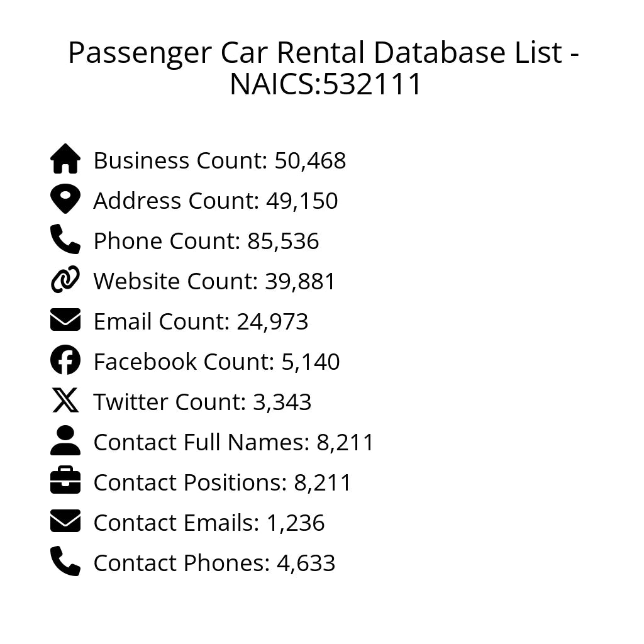644x644 pixels.
Task: Select the Email Count: 24,973 text
Action: (201, 322)
